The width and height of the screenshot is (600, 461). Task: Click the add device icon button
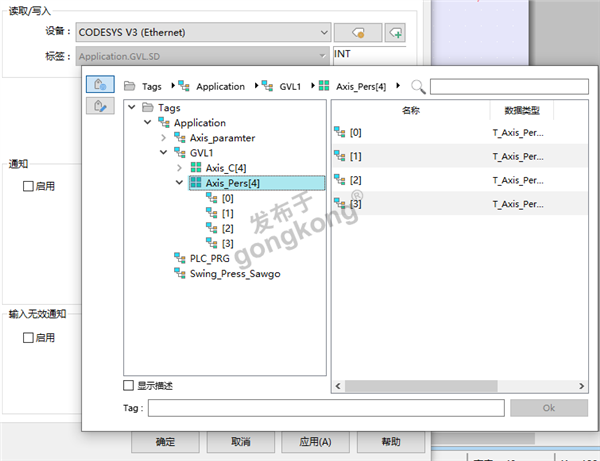coord(396,33)
